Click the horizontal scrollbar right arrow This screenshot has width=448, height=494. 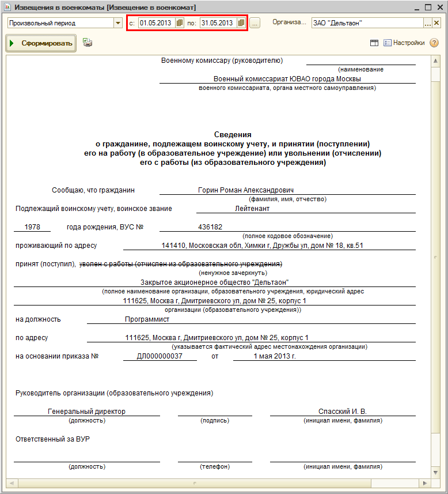pyautogui.click(x=425, y=483)
